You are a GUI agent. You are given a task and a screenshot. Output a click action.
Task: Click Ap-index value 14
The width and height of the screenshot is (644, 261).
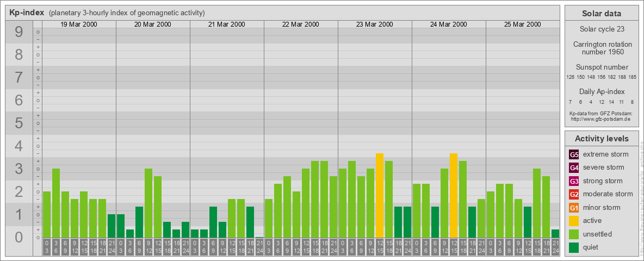click(x=611, y=102)
